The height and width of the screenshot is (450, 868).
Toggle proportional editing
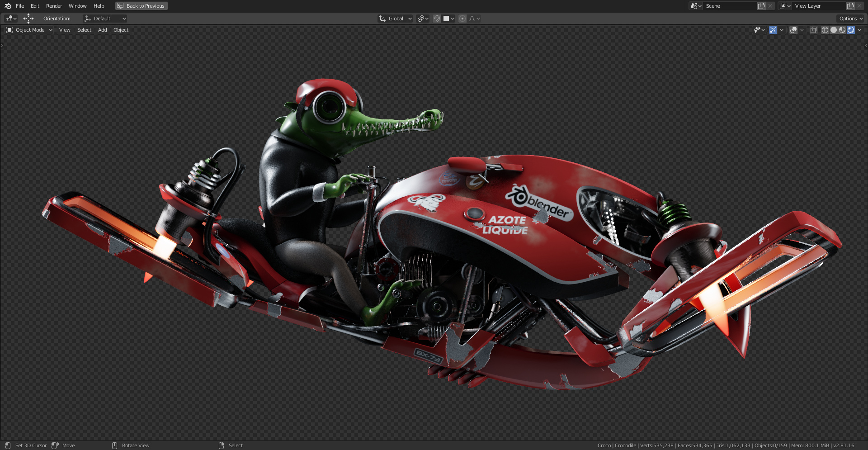pos(462,19)
